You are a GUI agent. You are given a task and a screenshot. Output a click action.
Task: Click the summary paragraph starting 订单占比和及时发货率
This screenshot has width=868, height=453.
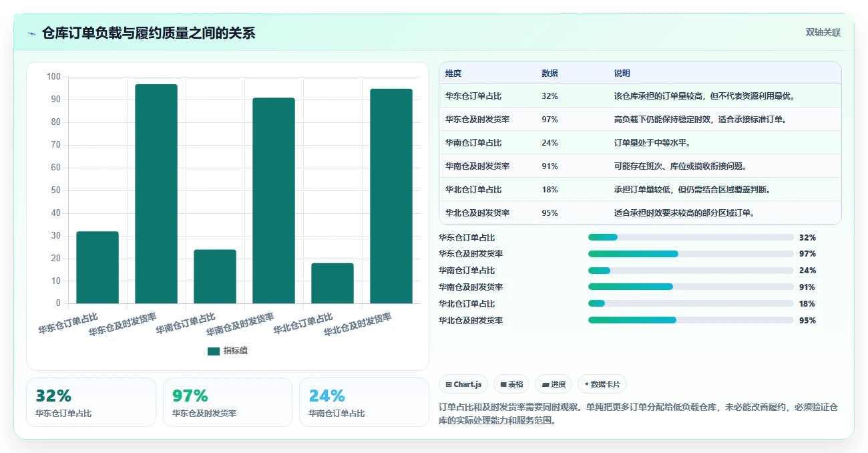click(x=638, y=414)
